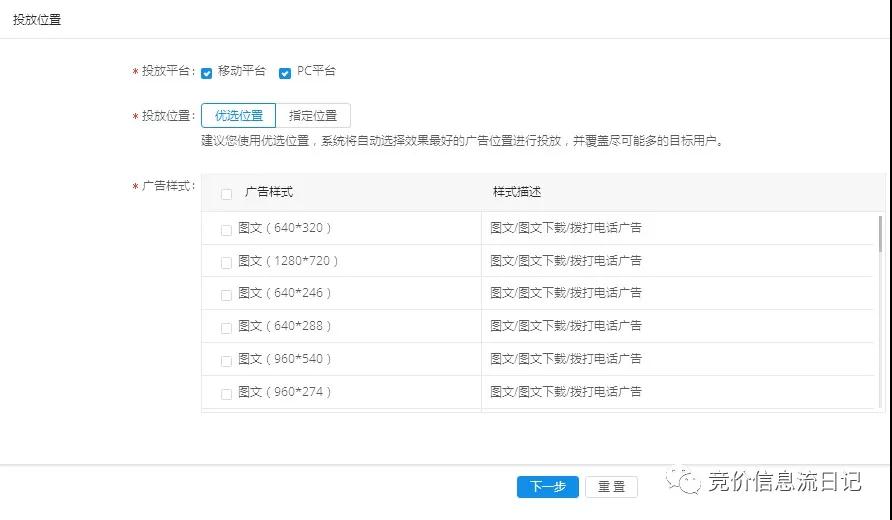Click the 下一步 button
Image resolution: width=892 pixels, height=520 pixels.
click(548, 487)
